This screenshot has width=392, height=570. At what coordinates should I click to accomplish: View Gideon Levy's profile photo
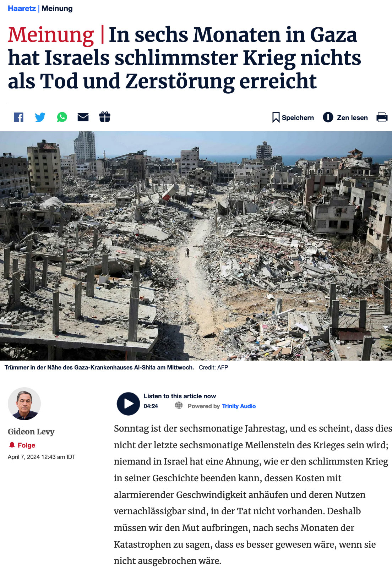click(x=24, y=404)
